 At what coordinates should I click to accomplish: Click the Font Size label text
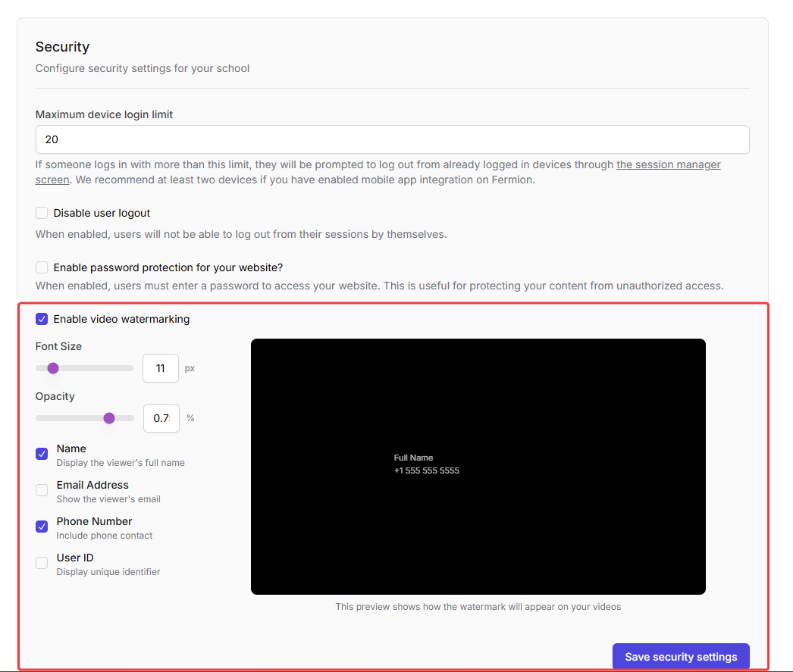pos(58,346)
